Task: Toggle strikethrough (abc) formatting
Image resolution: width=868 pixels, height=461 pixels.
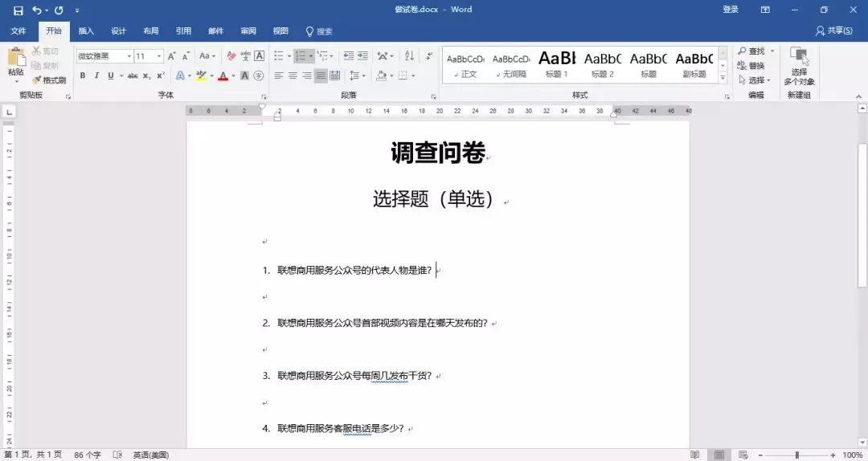Action: click(x=133, y=75)
